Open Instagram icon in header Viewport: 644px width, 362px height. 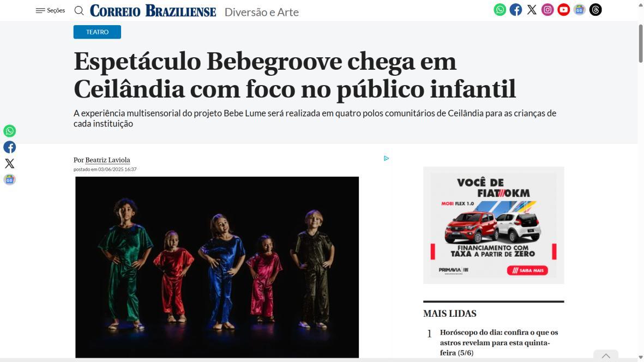pos(547,10)
